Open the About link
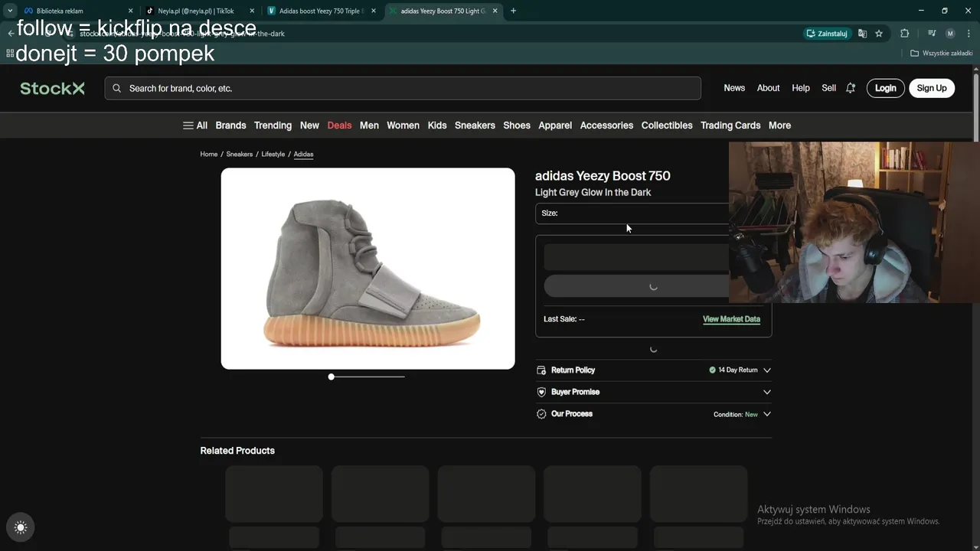This screenshot has width=980, height=551. 768,88
